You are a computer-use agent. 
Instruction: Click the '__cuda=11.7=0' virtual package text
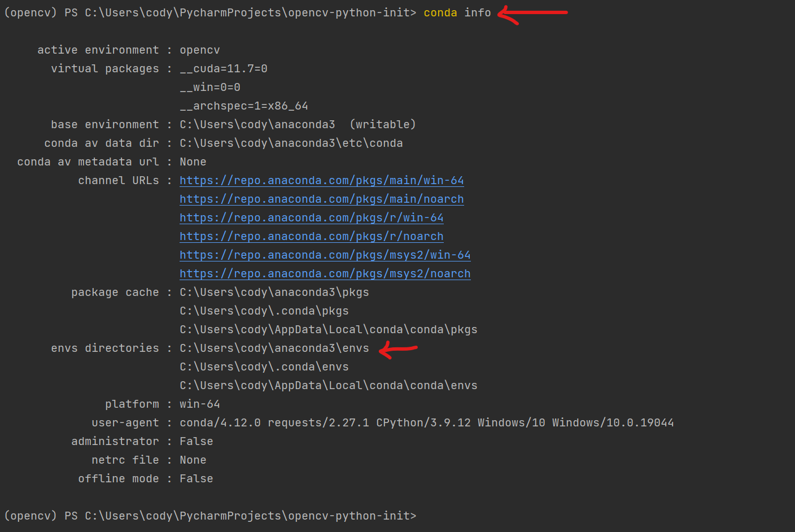pos(223,69)
